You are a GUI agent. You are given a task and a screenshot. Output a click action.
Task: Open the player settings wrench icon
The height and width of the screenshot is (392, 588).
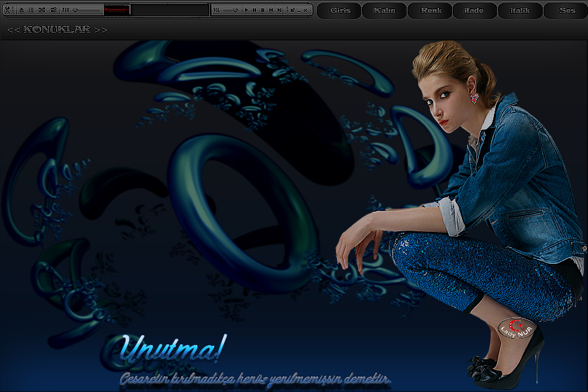pos(8,10)
